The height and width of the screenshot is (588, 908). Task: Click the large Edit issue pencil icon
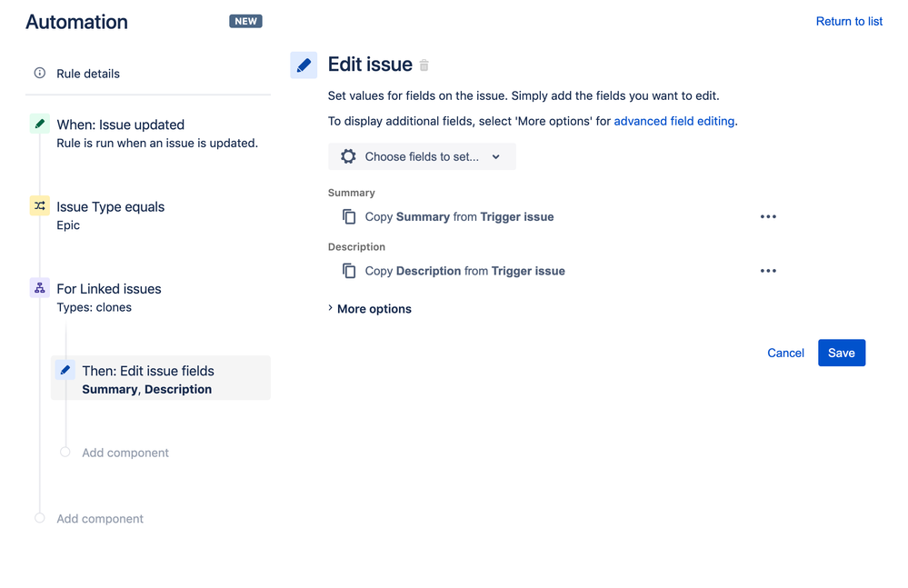click(x=304, y=65)
